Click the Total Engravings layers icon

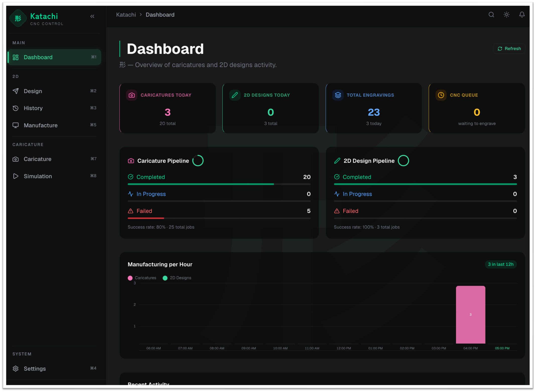pyautogui.click(x=338, y=95)
